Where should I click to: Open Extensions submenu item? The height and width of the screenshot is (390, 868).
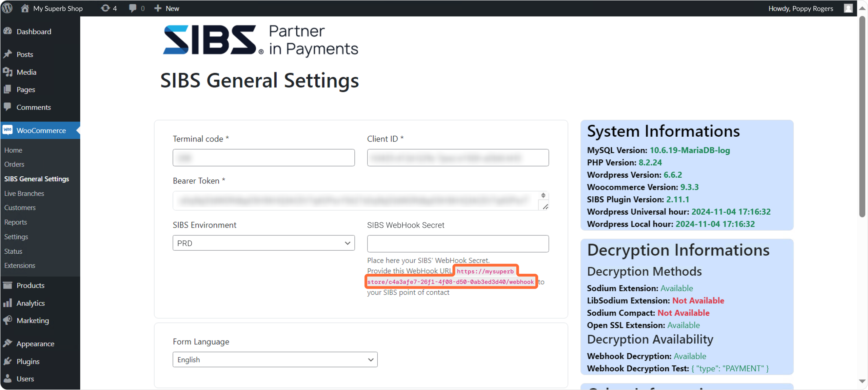20,266
